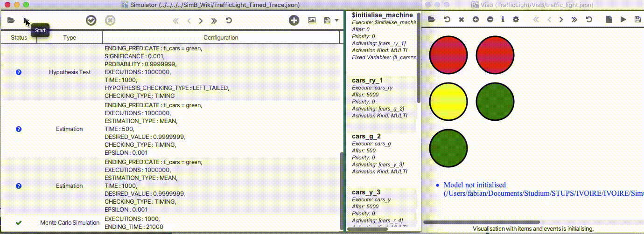Click the Configuration column header
The height and width of the screenshot is (234, 644).
[x=221, y=38]
